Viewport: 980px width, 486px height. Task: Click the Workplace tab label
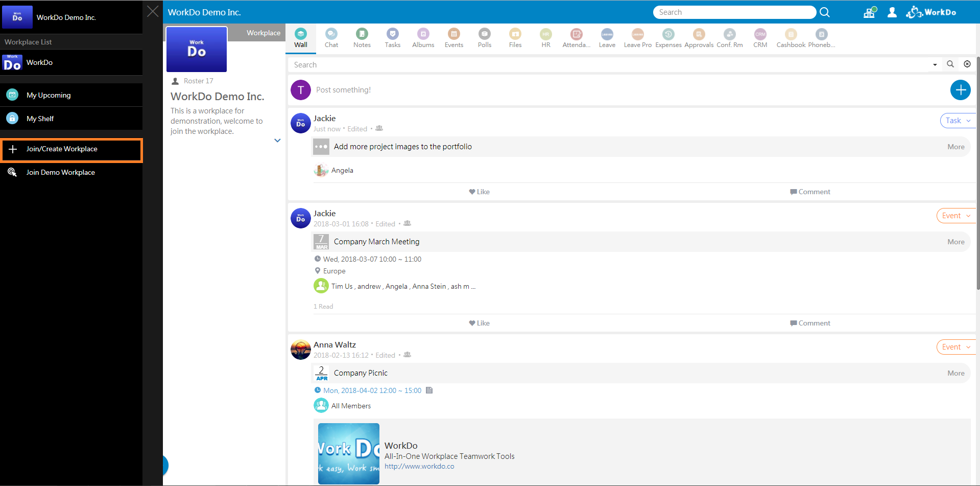[x=264, y=33]
